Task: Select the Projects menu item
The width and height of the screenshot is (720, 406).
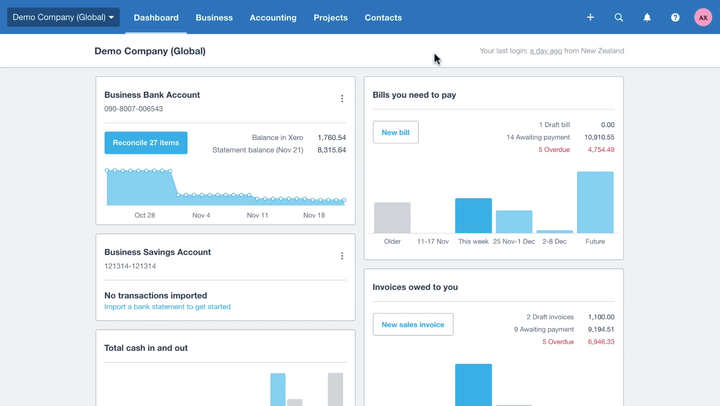Action: 330,17
